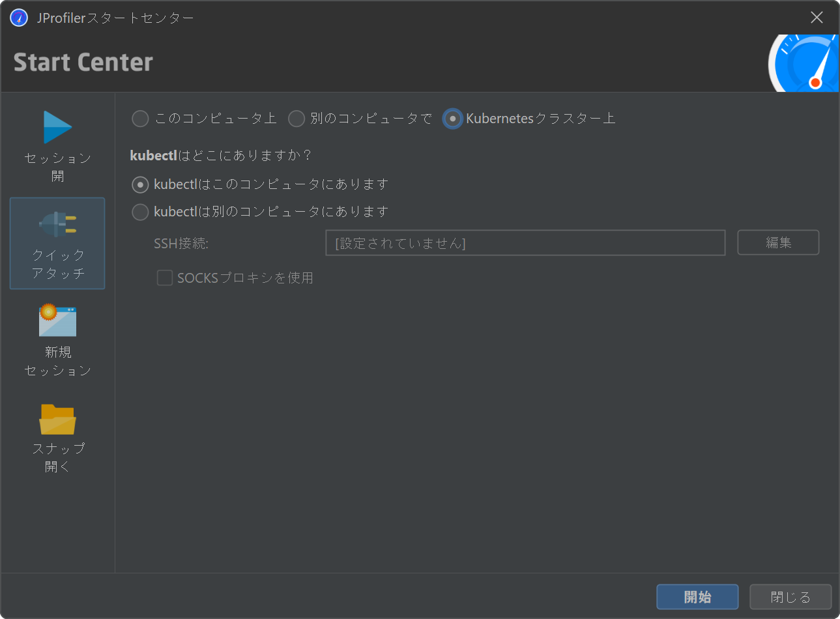Choose the 新規セッション window icon
Image resolution: width=840 pixels, height=619 pixels.
(57, 321)
